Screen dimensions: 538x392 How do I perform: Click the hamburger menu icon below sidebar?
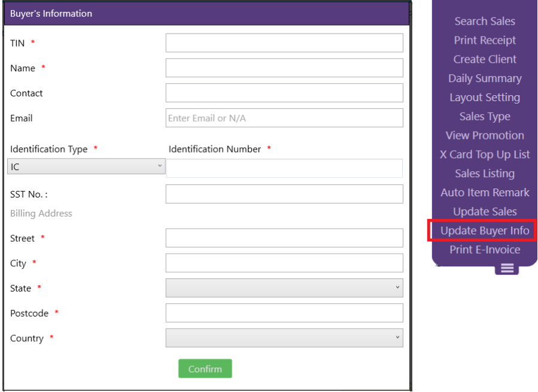pos(507,269)
